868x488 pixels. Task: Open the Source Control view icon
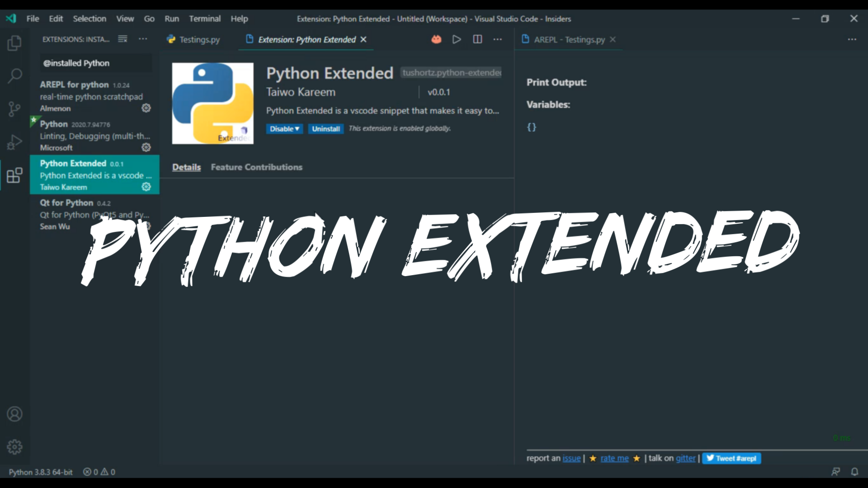click(14, 109)
